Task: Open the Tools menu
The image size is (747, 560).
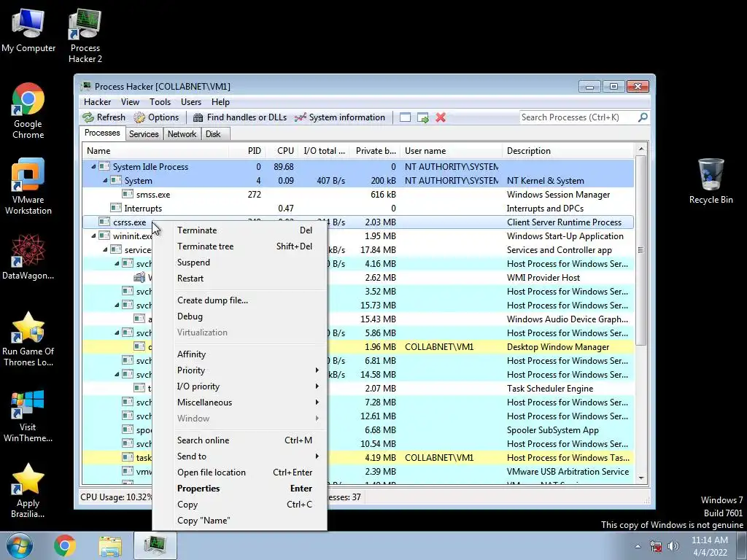Action: (x=160, y=102)
